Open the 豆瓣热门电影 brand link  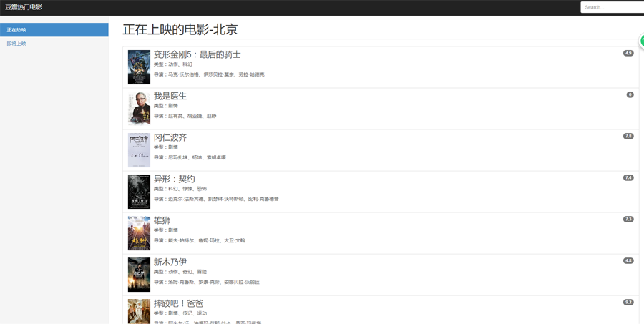(x=24, y=7)
